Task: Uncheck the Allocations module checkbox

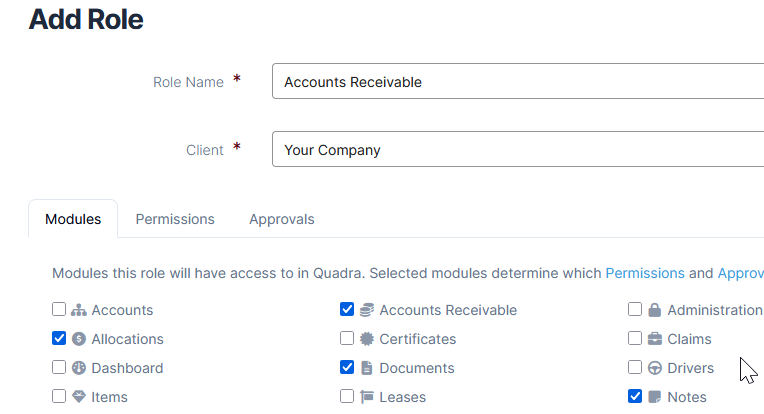Action: (59, 339)
